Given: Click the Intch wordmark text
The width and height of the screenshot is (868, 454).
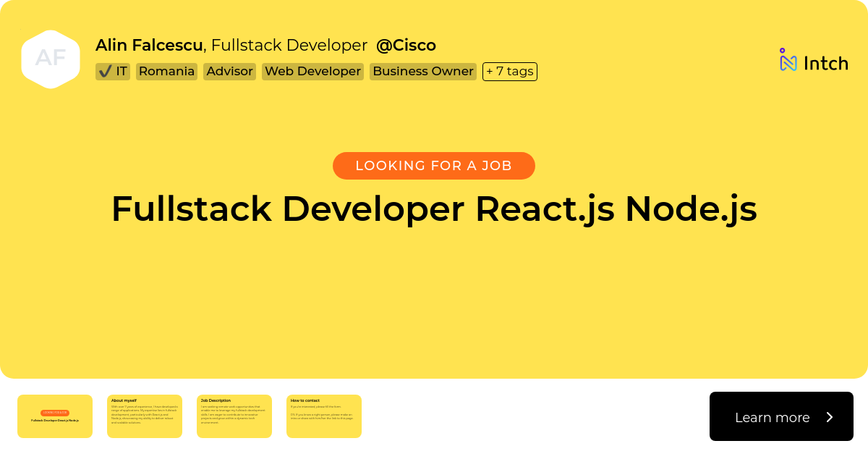Looking at the screenshot, I should tap(825, 63).
